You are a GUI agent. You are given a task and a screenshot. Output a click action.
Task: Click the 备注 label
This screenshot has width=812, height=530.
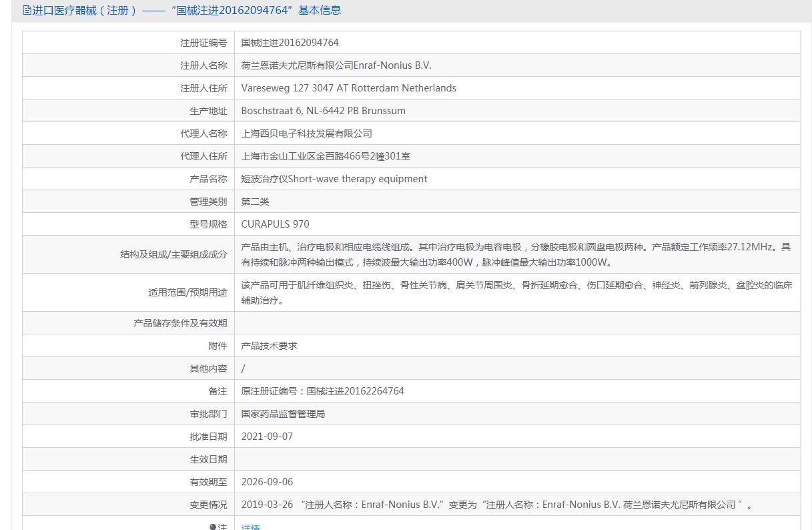(218, 391)
